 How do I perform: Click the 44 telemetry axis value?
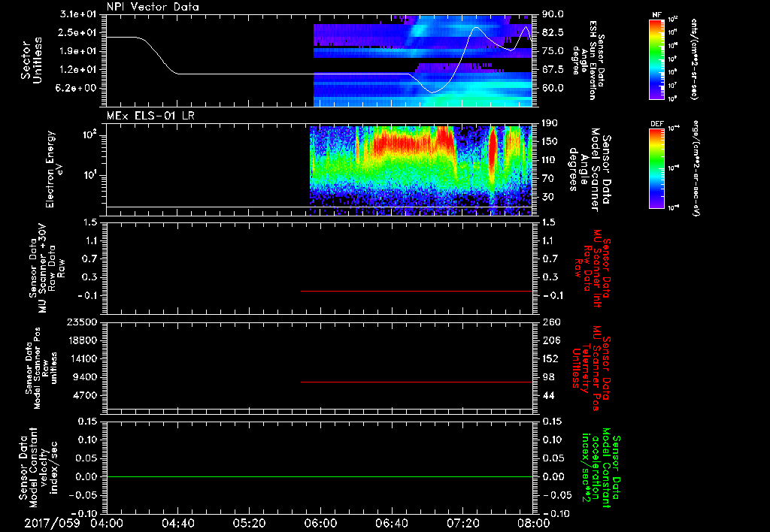(x=548, y=395)
